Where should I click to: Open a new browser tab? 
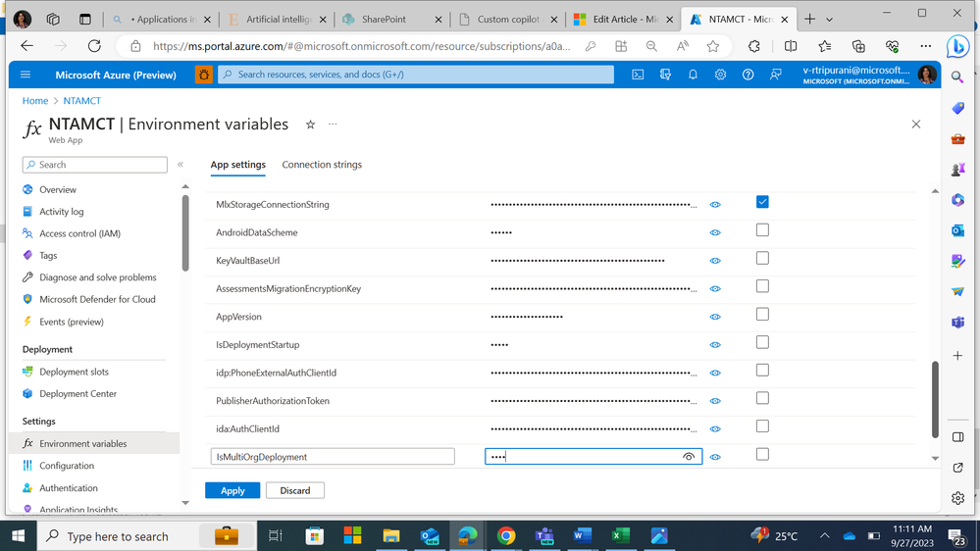[x=809, y=20]
